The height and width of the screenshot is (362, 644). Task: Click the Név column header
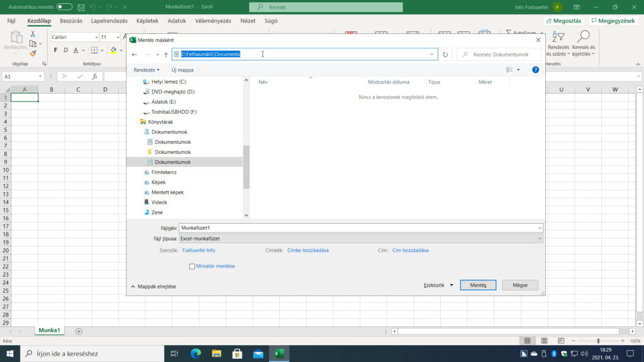tap(263, 82)
